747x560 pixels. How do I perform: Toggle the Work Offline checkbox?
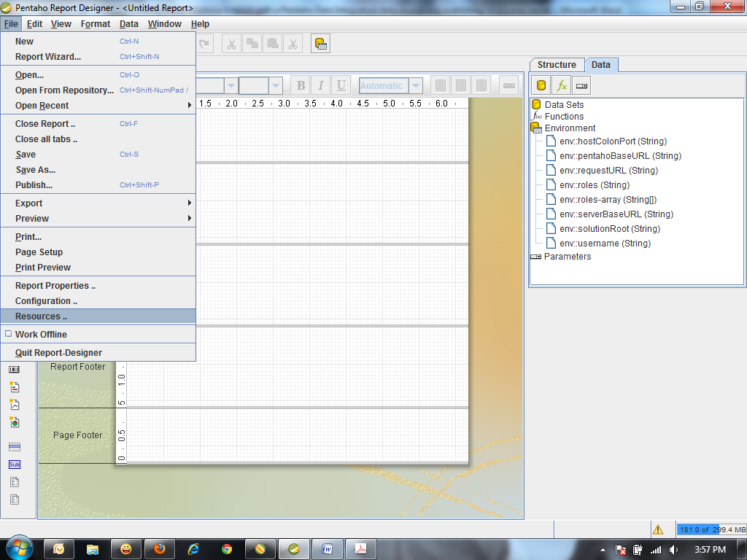click(8, 334)
